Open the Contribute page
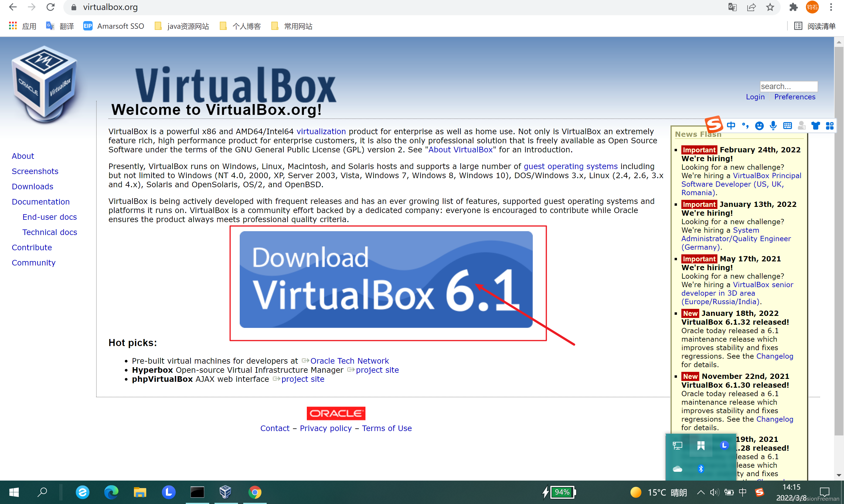The width and height of the screenshot is (844, 504). pyautogui.click(x=32, y=248)
